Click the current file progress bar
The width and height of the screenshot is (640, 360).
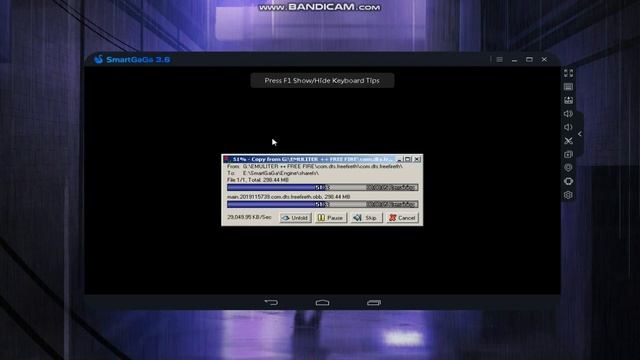click(322, 204)
